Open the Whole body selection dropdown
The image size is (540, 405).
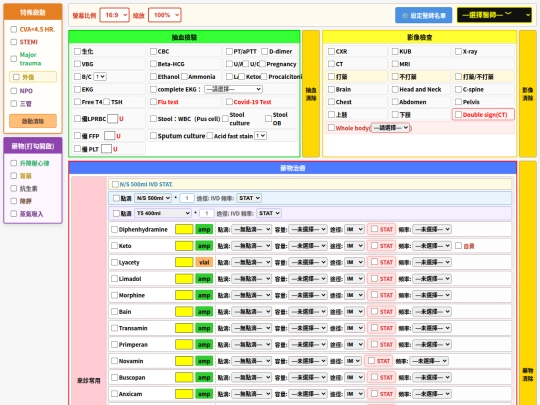(391, 128)
